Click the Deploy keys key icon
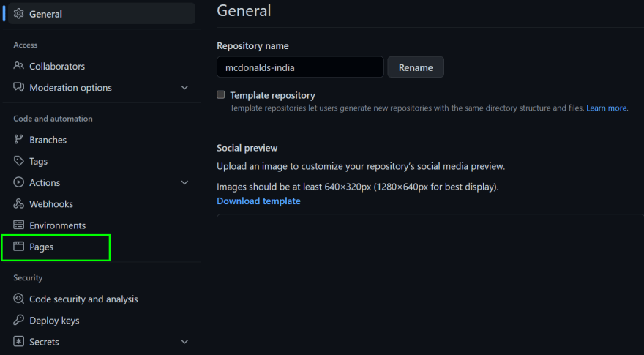The image size is (644, 355). pos(18,320)
